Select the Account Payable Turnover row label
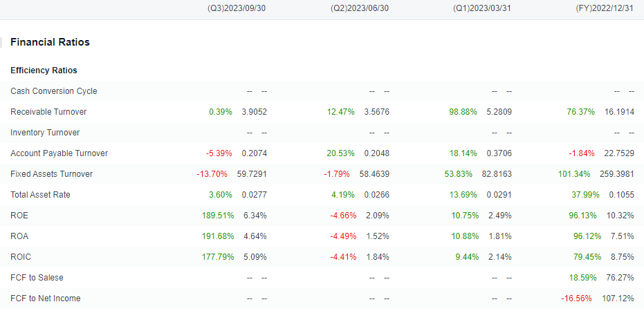 tap(59, 153)
